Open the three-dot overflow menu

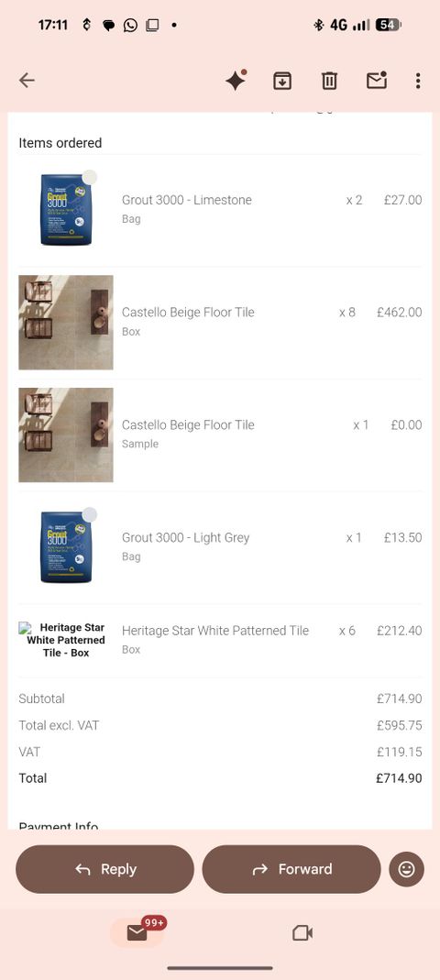tap(417, 80)
